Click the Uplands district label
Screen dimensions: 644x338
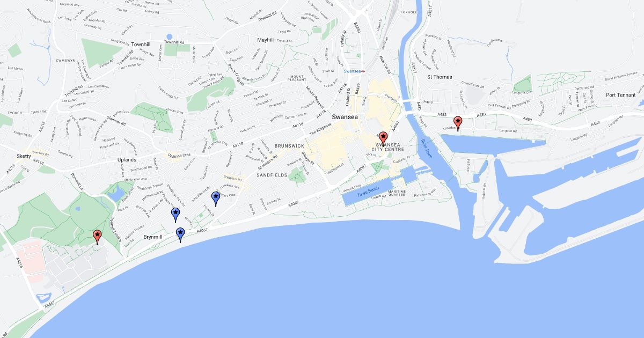(x=127, y=160)
